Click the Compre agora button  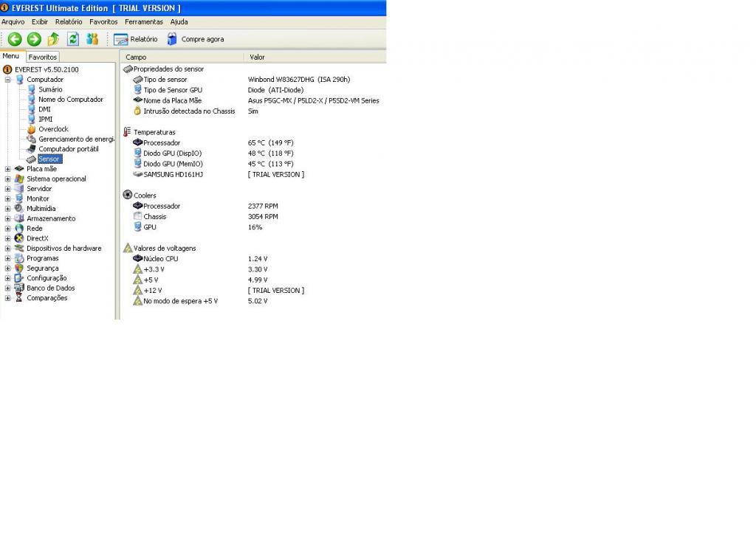[195, 39]
